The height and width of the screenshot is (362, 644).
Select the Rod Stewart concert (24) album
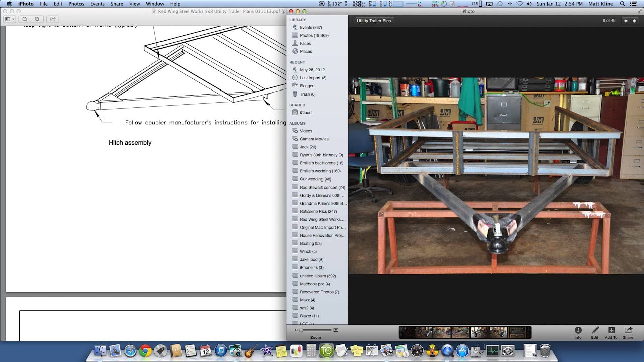tap(323, 187)
